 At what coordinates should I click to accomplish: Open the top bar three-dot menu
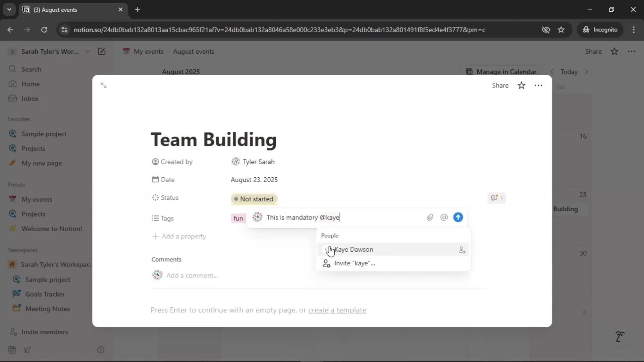[x=631, y=51]
